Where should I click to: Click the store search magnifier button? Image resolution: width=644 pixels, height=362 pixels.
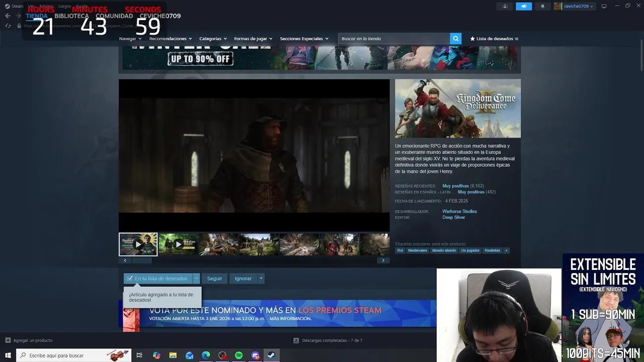[456, 39]
